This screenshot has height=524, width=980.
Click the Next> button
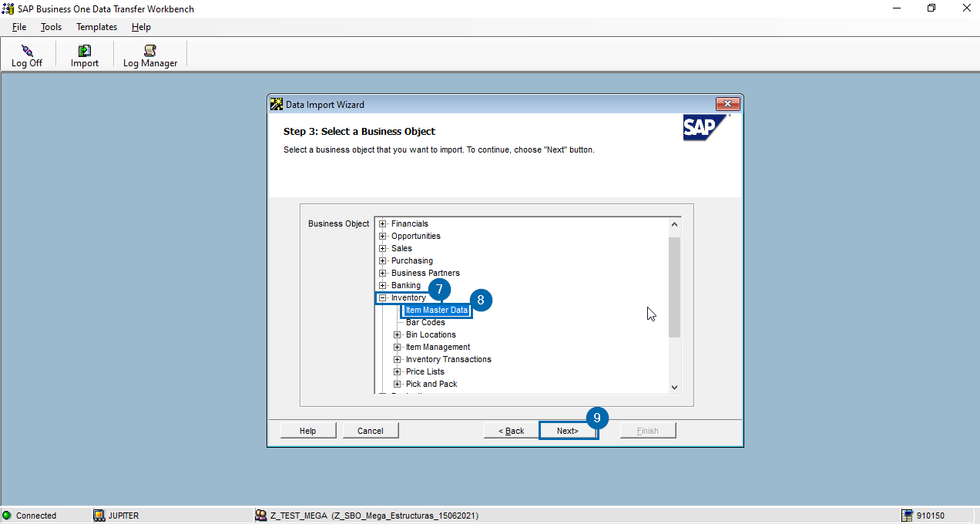pos(568,431)
